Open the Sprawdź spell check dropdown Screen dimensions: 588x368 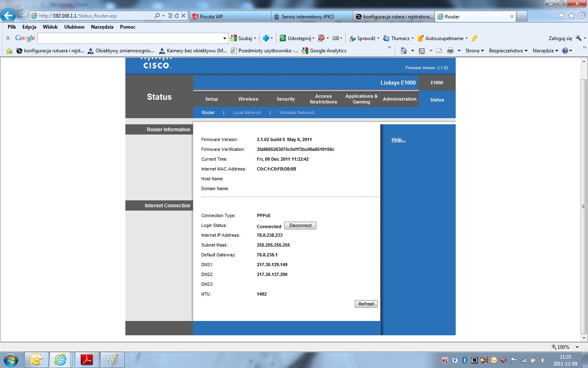pyautogui.click(x=378, y=38)
